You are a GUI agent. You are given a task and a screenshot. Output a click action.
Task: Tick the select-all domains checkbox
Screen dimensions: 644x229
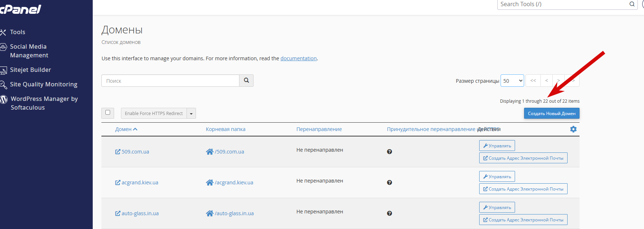[x=108, y=113]
